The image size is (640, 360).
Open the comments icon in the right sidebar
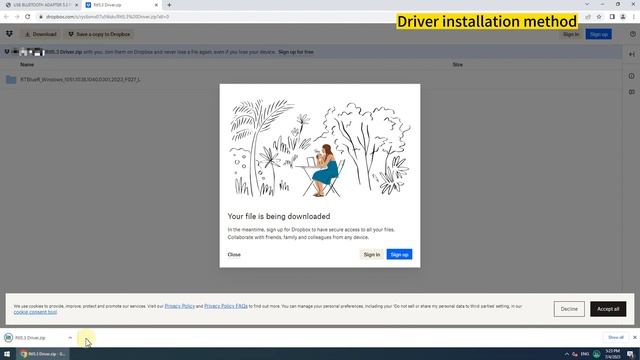click(631, 92)
